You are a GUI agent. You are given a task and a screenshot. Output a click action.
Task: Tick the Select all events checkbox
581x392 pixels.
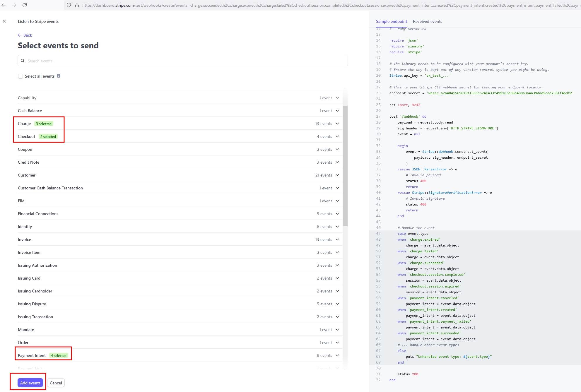(20, 76)
